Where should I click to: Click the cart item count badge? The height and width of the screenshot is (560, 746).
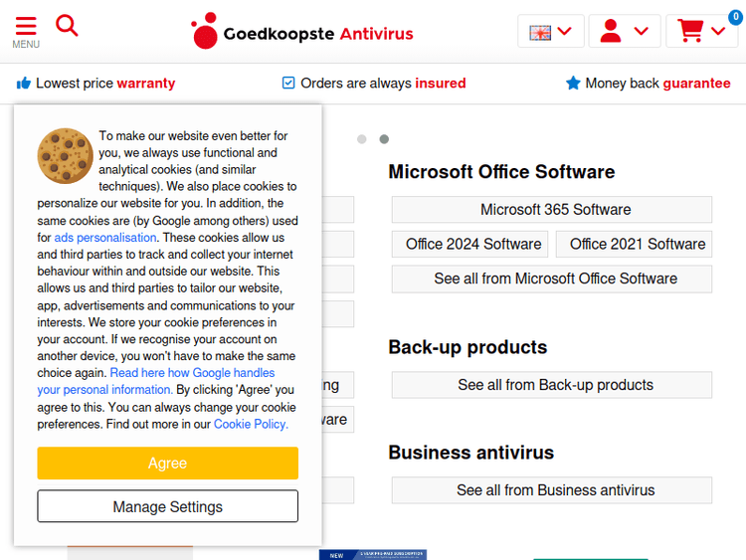click(735, 17)
